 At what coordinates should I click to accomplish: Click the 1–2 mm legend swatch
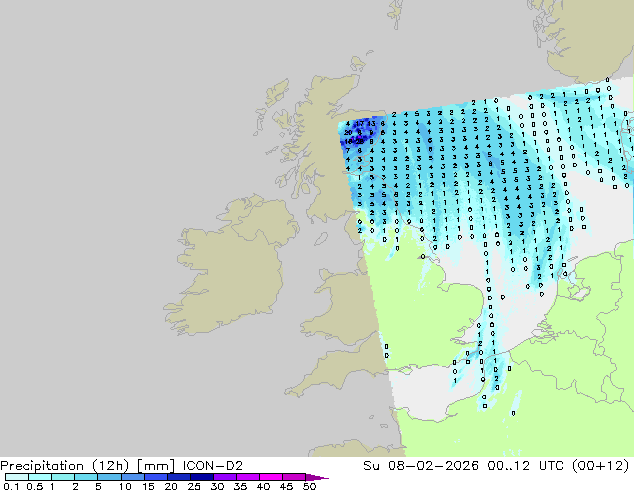tap(63, 477)
